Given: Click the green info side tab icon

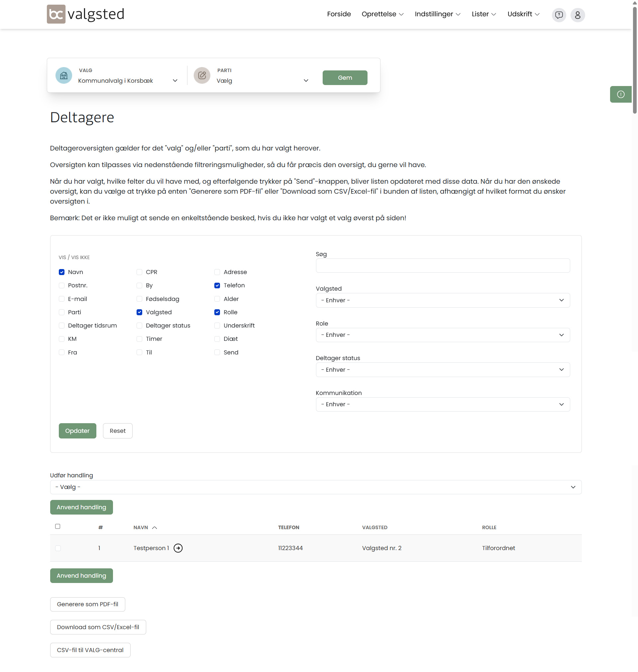Looking at the screenshot, I should click(620, 94).
